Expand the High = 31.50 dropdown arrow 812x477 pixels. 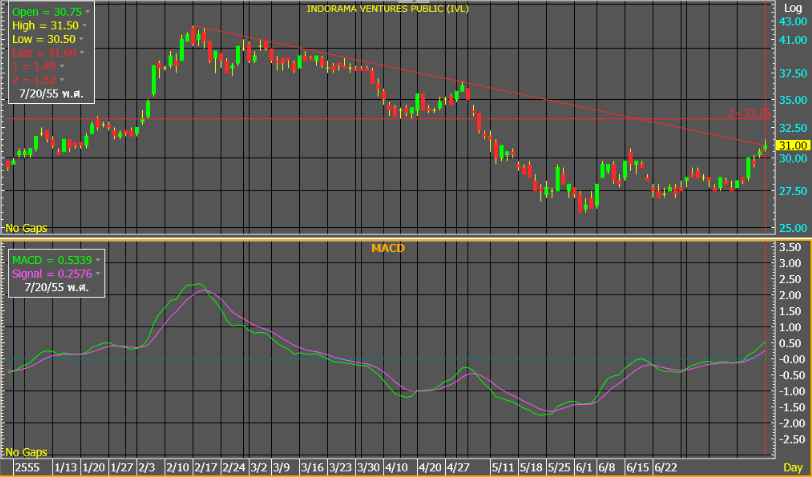click(x=83, y=24)
